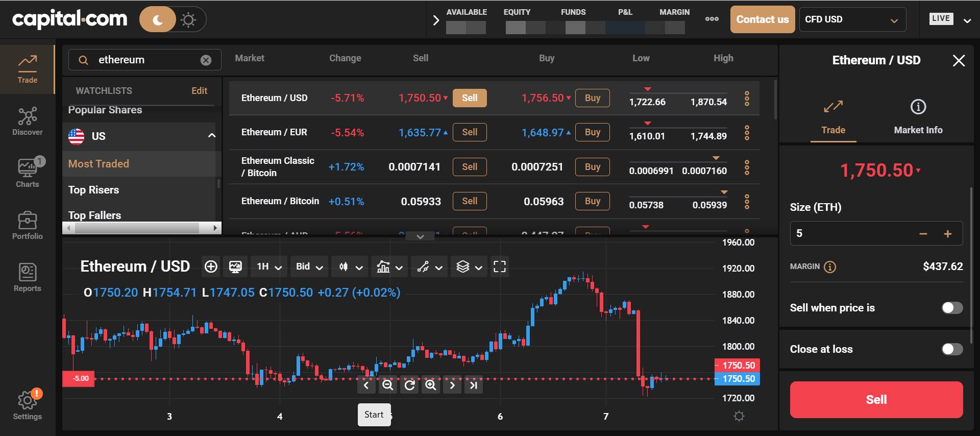Open the Reports section

pyautogui.click(x=27, y=277)
